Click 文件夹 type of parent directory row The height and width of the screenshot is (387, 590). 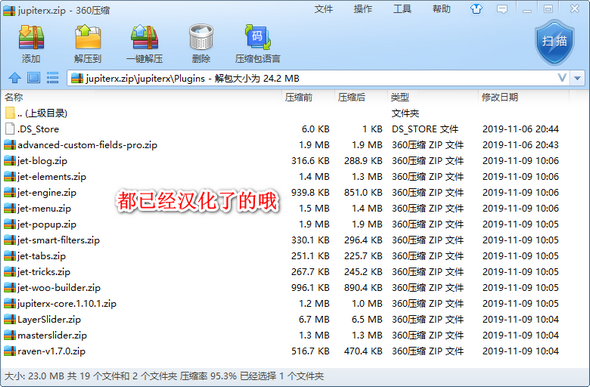pyautogui.click(x=405, y=113)
